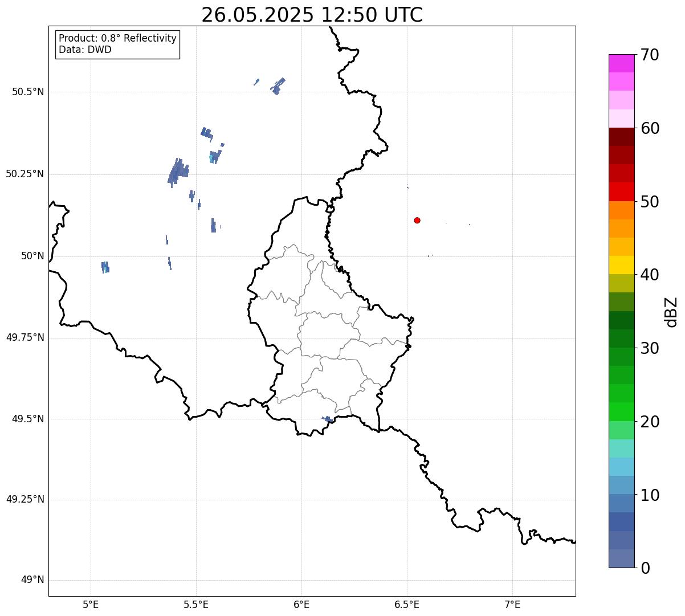685x616 pixels.
Task: Click the '5°E' longitude label
Action: tap(91, 604)
